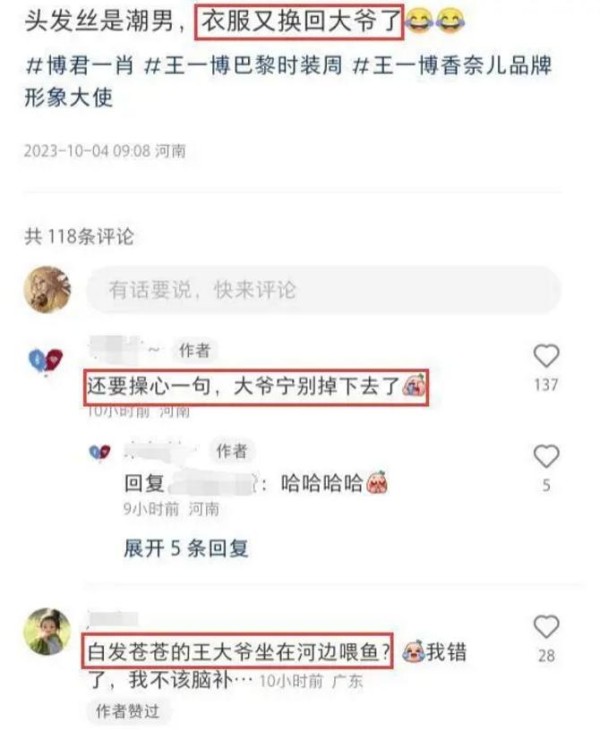Tap the blurred username after 回复
This screenshot has height=730, width=600.
click(212, 483)
